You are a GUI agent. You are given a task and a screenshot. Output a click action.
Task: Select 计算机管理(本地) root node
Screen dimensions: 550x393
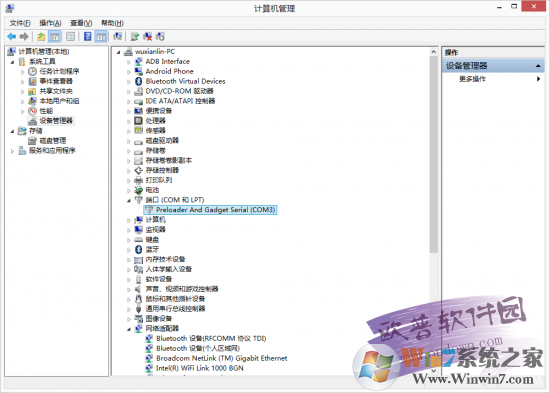click(43, 52)
